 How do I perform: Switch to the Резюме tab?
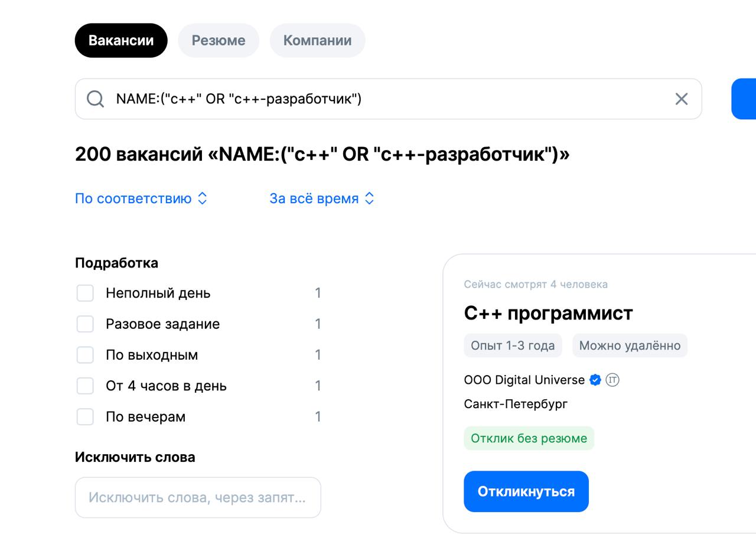click(219, 40)
